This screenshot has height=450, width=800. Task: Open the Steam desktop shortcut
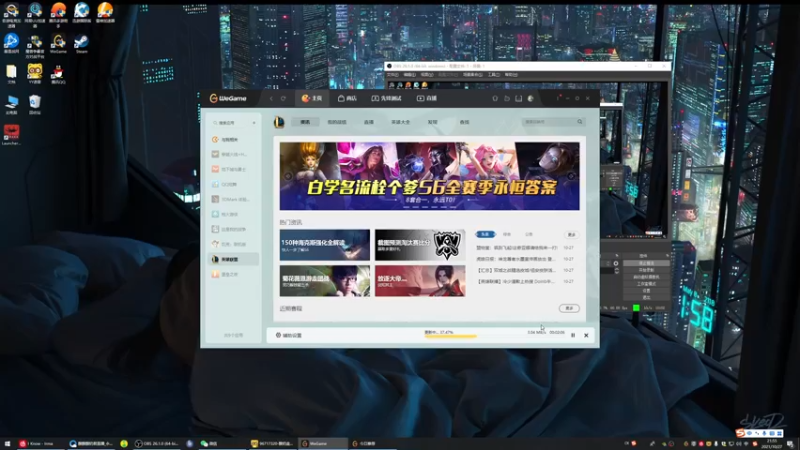pos(81,43)
